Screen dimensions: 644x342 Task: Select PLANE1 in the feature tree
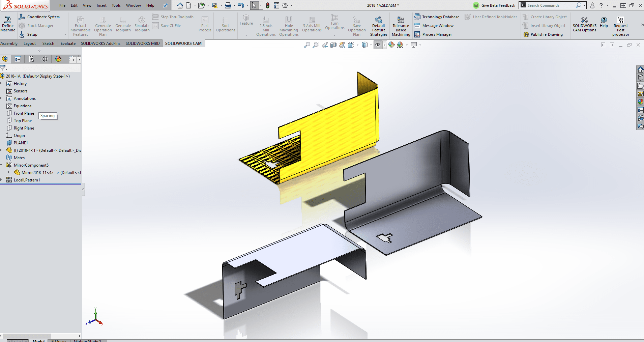[x=21, y=143]
